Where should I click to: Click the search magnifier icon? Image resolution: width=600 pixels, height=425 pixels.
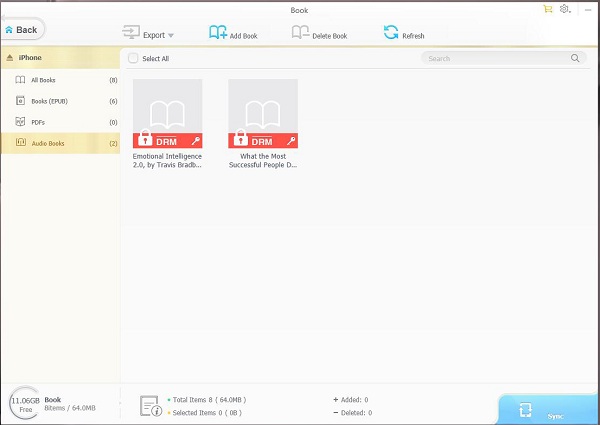coord(575,59)
